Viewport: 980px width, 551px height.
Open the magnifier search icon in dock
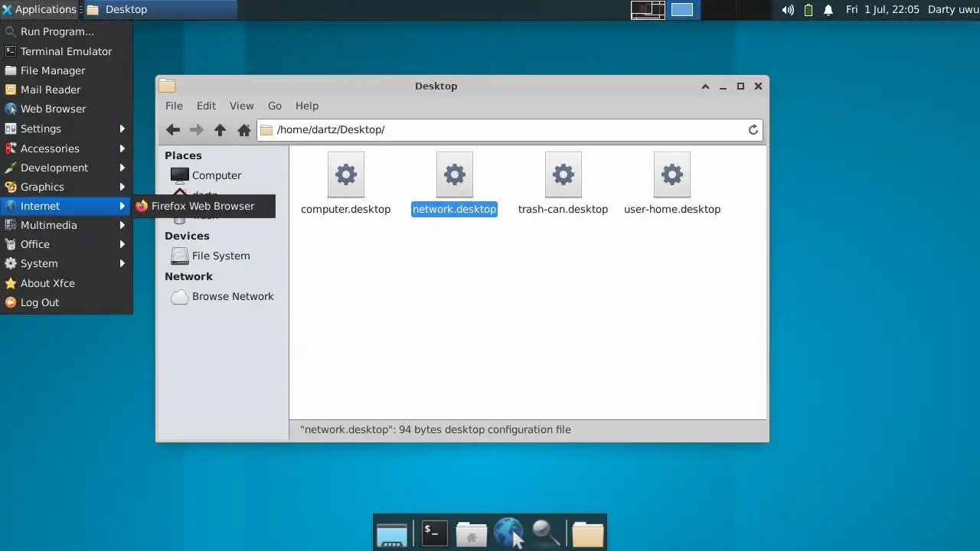click(x=546, y=533)
